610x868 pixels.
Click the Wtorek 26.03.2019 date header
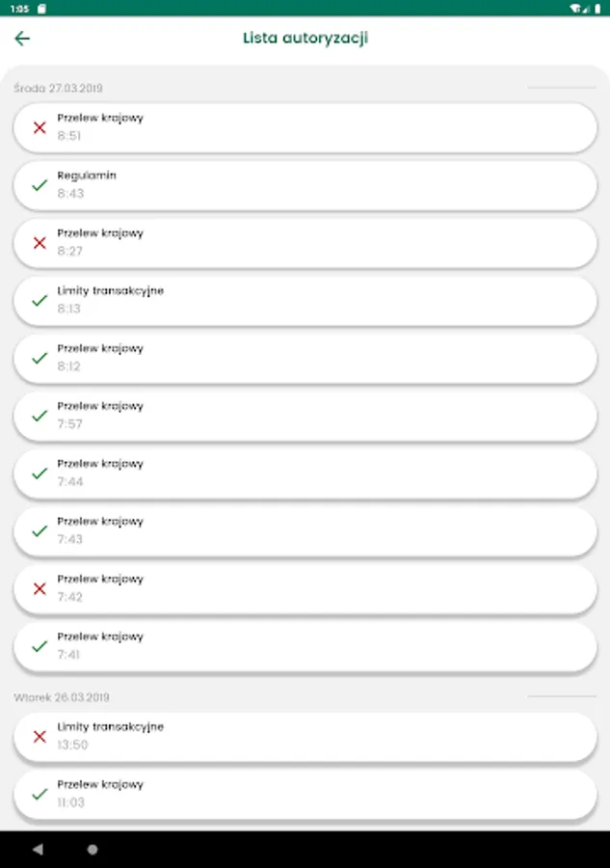tap(62, 696)
